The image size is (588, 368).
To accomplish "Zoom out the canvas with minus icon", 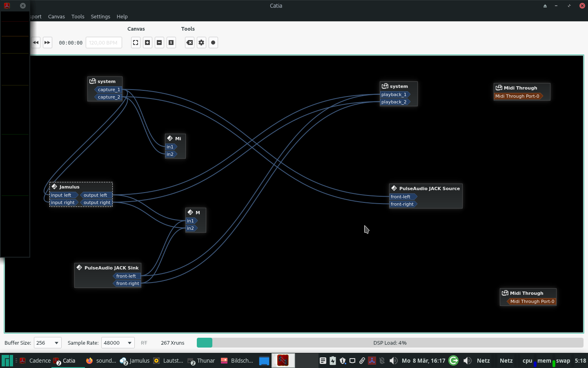I will [x=159, y=43].
